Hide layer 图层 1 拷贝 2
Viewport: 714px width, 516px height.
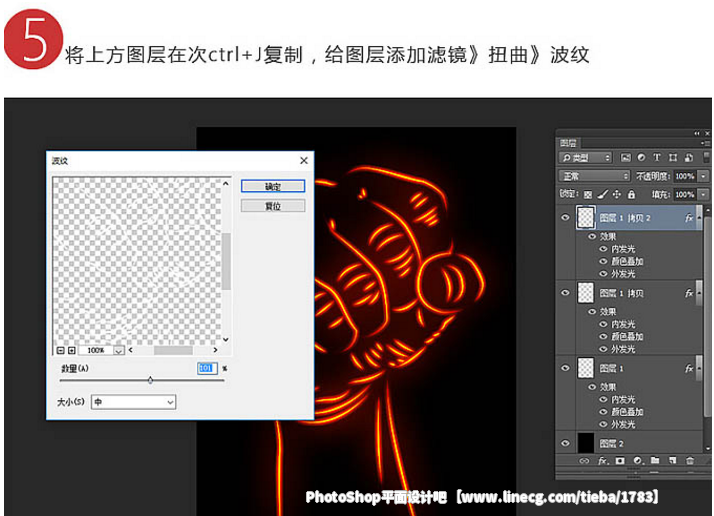pos(565,217)
